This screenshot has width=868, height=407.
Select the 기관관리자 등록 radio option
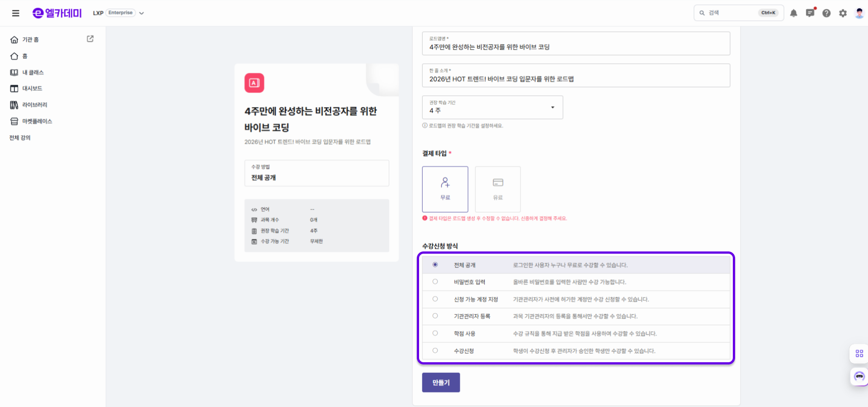tap(435, 316)
